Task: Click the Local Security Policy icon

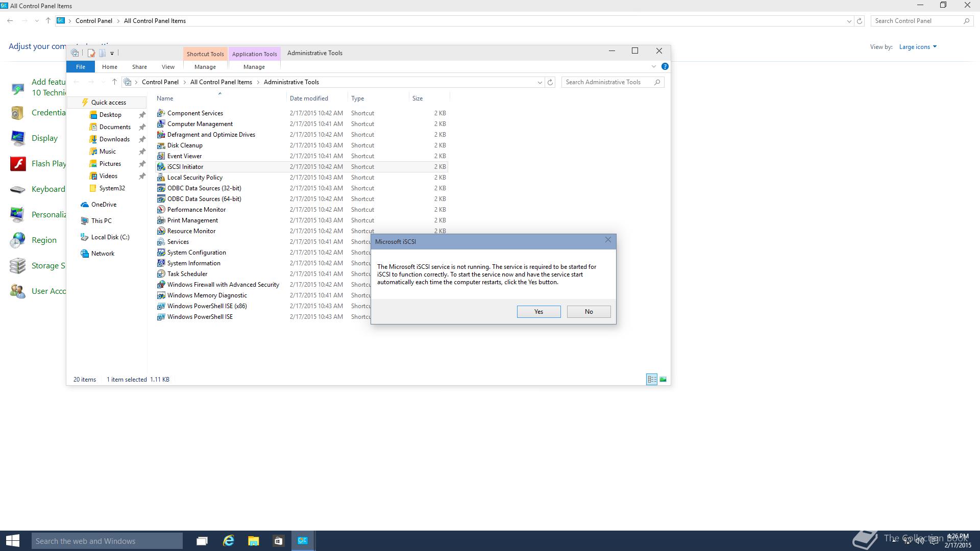Action: [x=161, y=178]
